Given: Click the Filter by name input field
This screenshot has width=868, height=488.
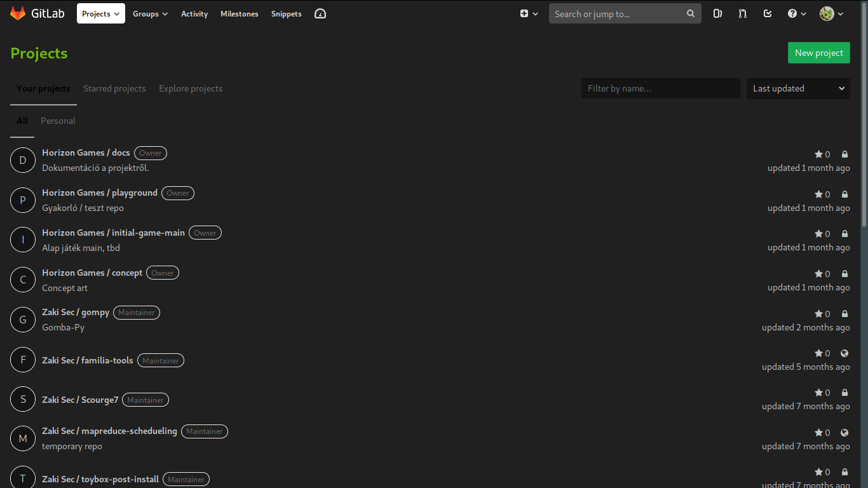Looking at the screenshot, I should pyautogui.click(x=660, y=88).
